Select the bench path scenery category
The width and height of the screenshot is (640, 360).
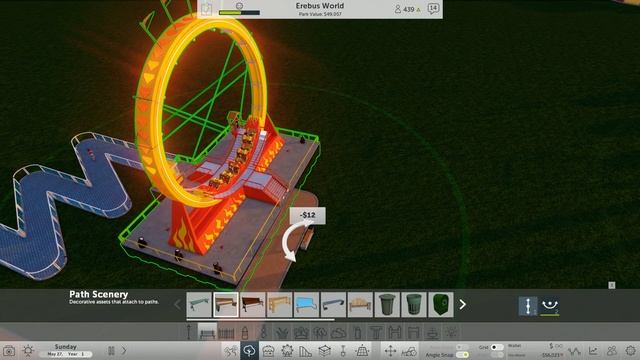point(207,331)
